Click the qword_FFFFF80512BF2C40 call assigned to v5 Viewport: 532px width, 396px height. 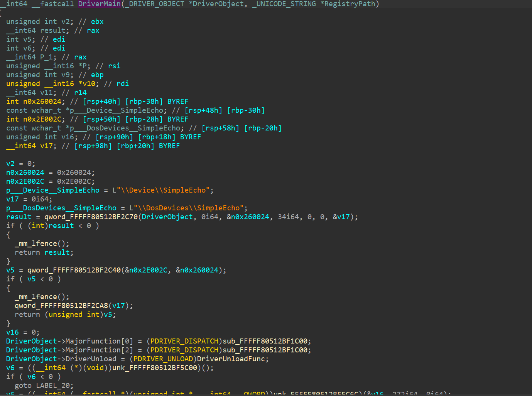coord(74,270)
